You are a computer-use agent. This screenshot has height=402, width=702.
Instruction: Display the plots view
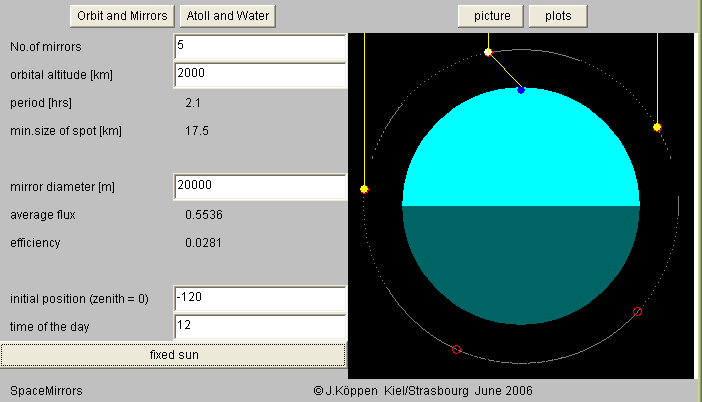click(x=558, y=16)
